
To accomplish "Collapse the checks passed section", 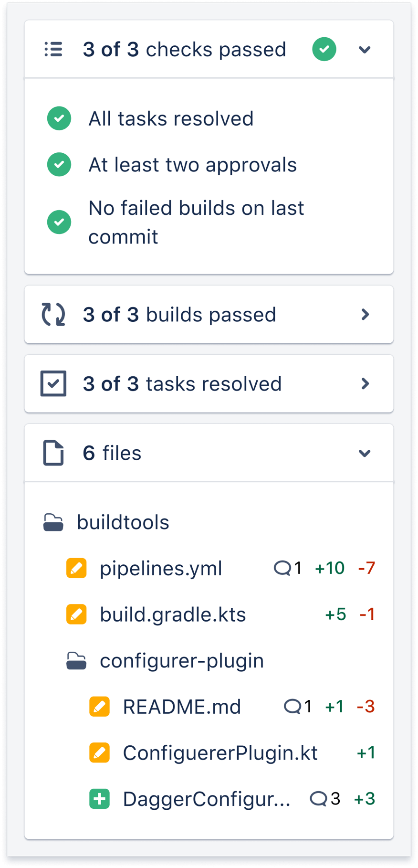I will (x=364, y=49).
